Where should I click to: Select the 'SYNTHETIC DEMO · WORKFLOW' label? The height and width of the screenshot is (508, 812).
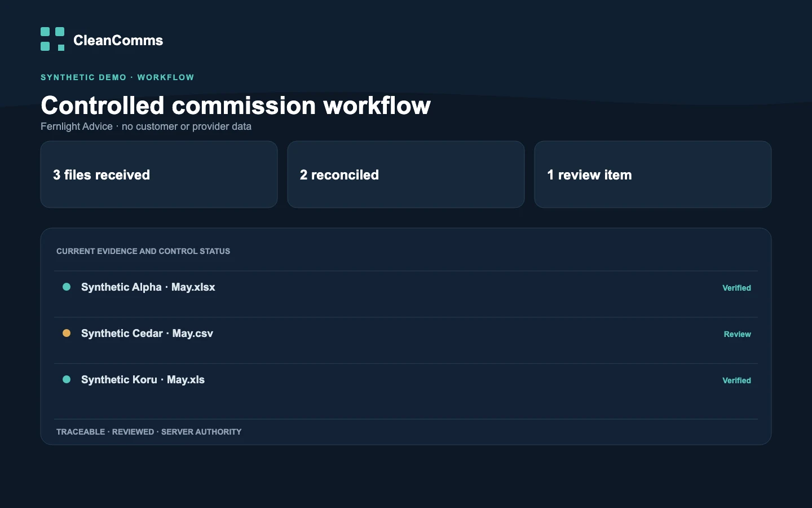(x=117, y=77)
